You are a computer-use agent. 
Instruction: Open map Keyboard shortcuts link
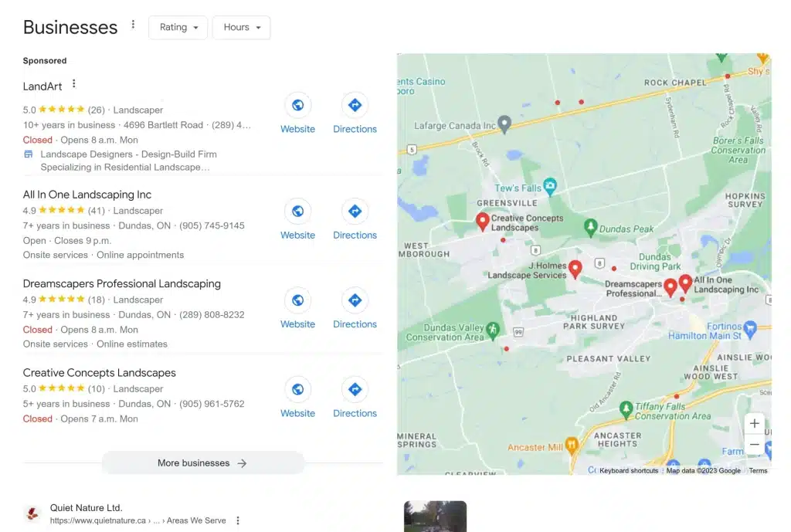click(629, 470)
